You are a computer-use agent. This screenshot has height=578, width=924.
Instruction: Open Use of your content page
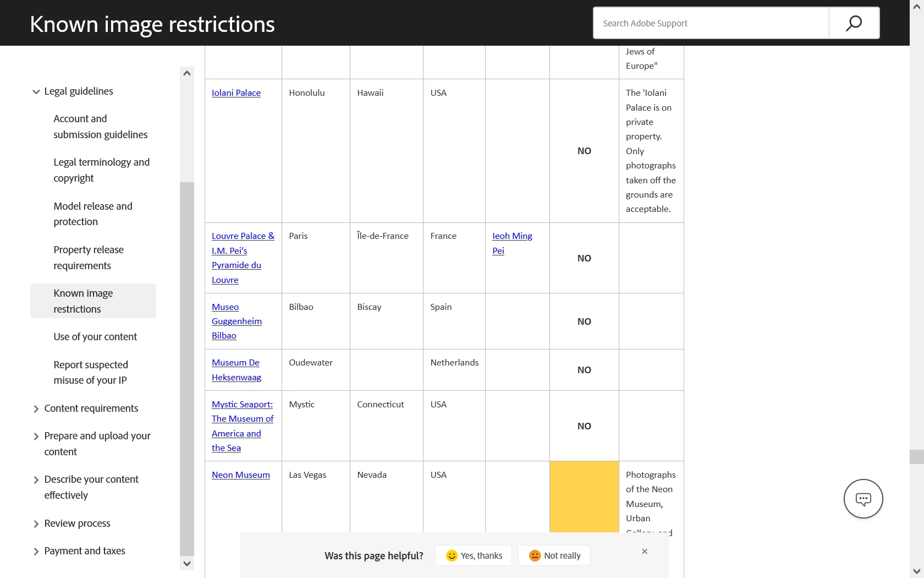click(95, 337)
